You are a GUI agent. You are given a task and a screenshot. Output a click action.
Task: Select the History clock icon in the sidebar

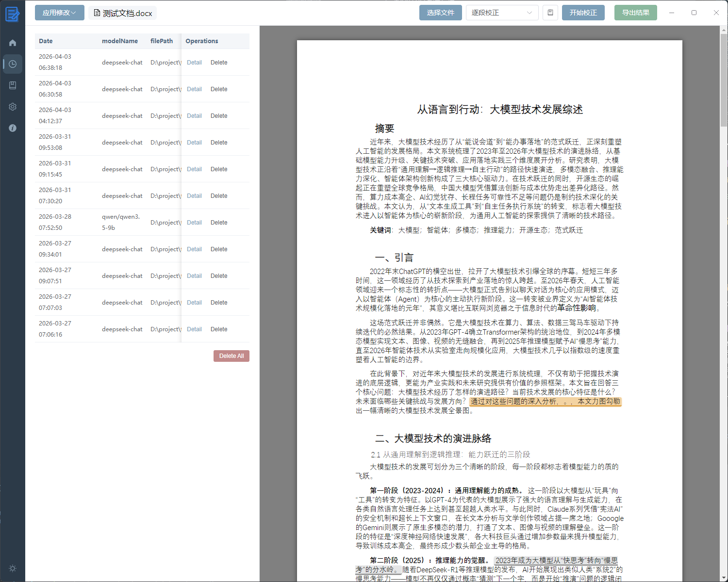(13, 64)
